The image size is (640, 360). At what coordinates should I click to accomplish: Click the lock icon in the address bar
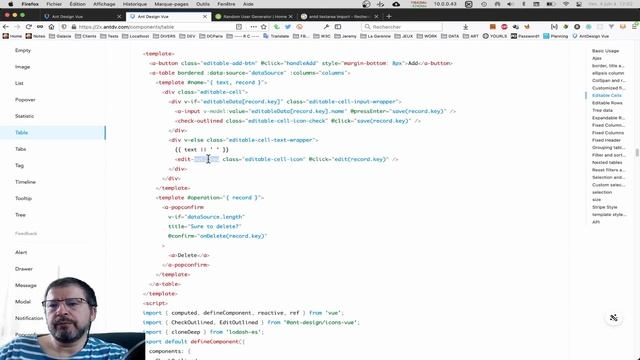pos(74,27)
